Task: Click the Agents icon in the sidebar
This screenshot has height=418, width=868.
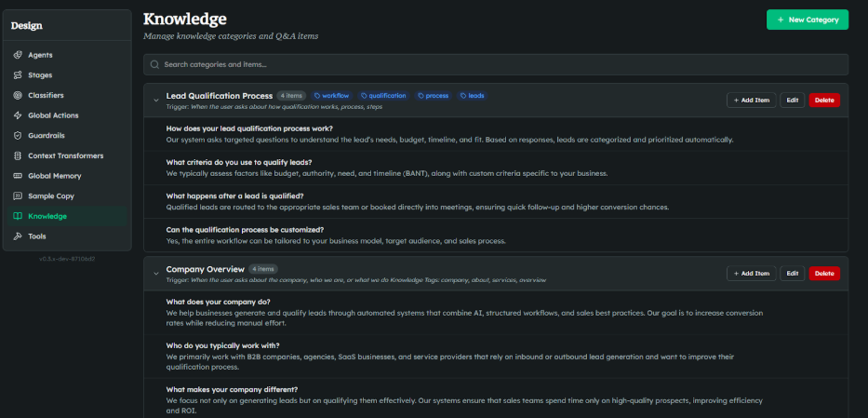Action: point(19,55)
